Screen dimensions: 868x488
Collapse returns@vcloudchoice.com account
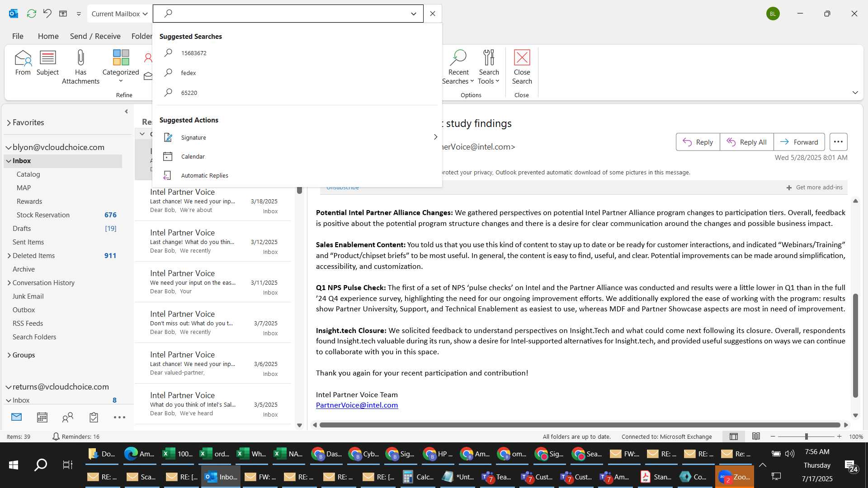(x=8, y=387)
